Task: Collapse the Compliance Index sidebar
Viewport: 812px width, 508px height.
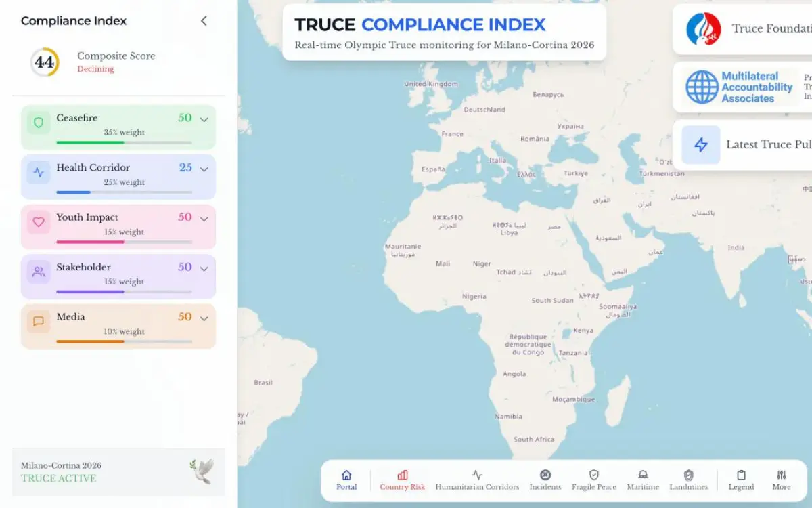Action: pyautogui.click(x=204, y=21)
